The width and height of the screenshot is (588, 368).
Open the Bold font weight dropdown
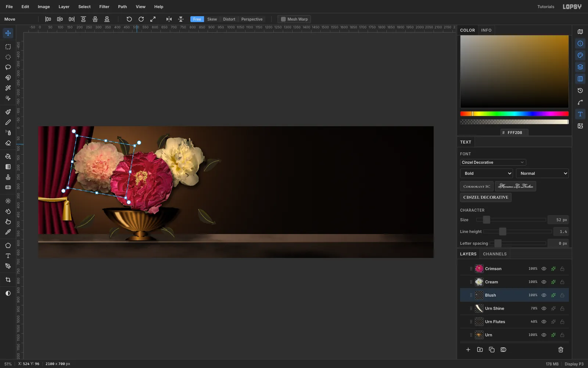pyautogui.click(x=486, y=173)
